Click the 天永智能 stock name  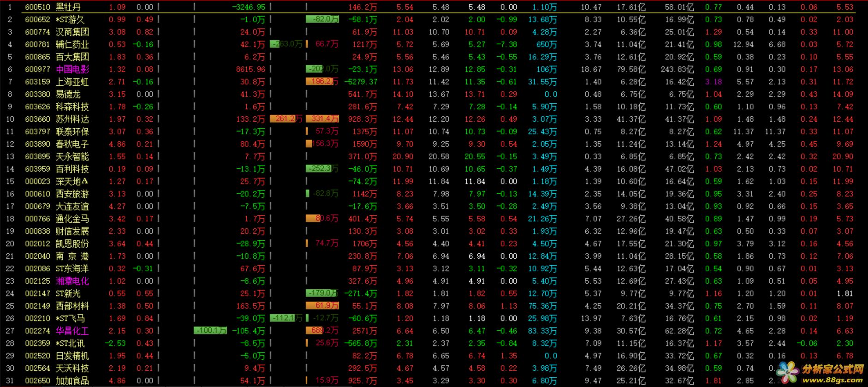pyautogui.click(x=72, y=156)
